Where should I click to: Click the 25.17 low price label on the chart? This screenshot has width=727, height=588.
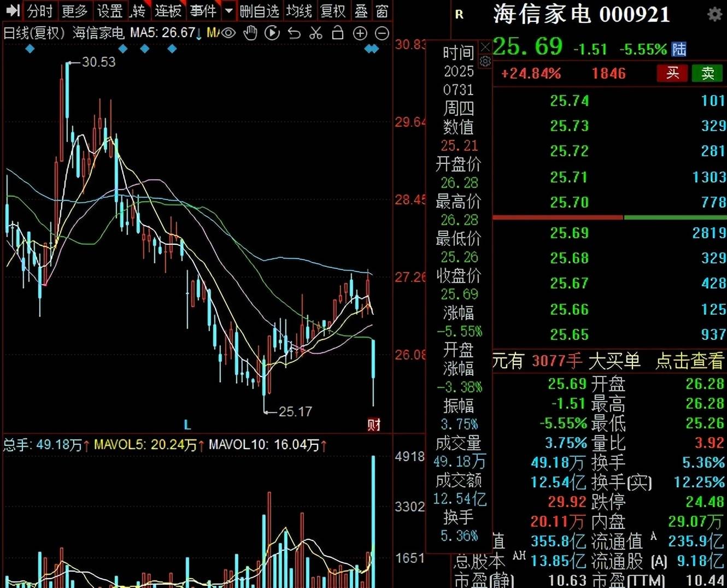click(x=295, y=411)
